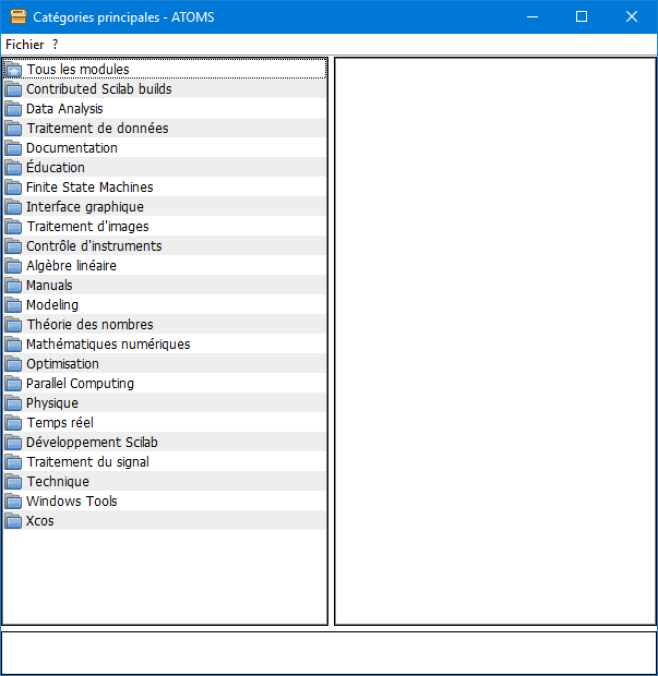Close the ATOMS window
658x676 pixels.
tap(632, 17)
